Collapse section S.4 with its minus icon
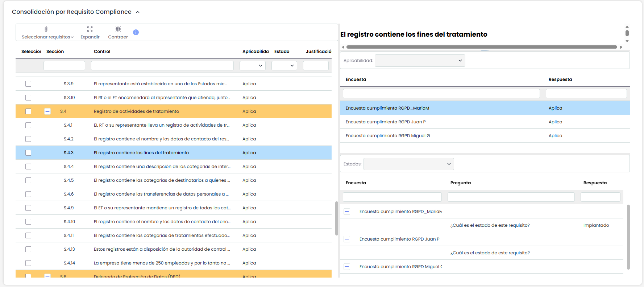 (x=47, y=111)
